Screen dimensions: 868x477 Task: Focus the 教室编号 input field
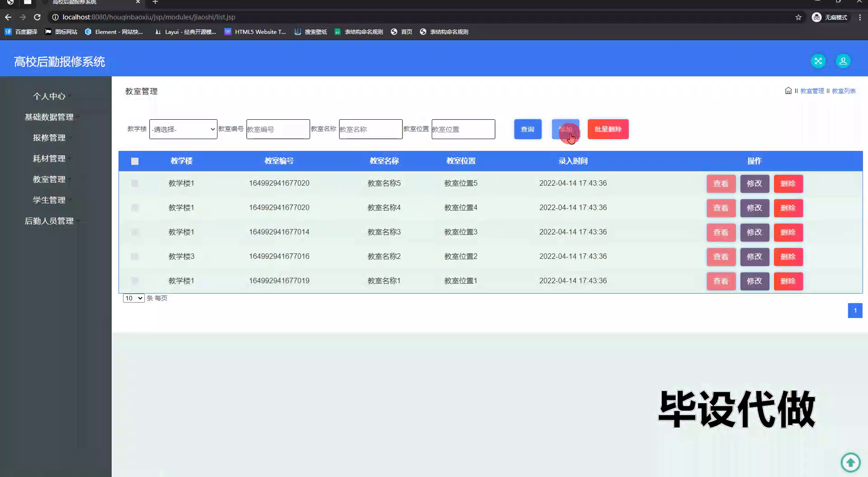[x=278, y=129]
